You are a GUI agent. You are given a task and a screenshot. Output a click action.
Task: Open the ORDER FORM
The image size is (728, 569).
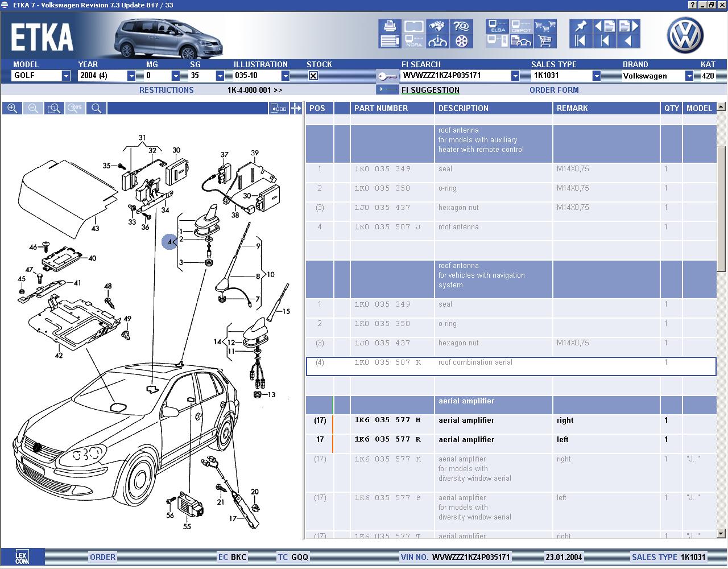click(x=553, y=90)
